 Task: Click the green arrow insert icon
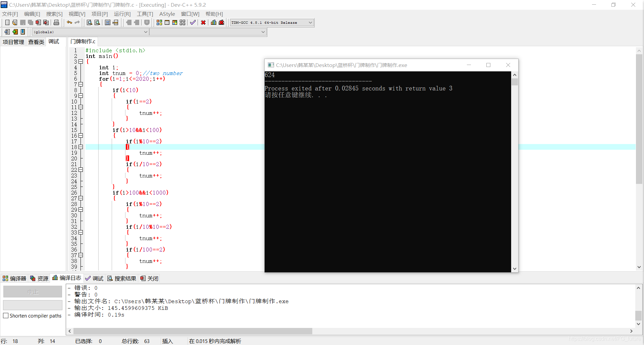click(x=15, y=32)
